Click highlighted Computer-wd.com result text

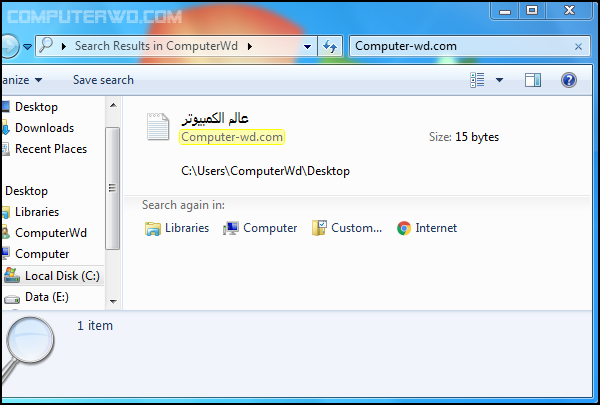232,137
